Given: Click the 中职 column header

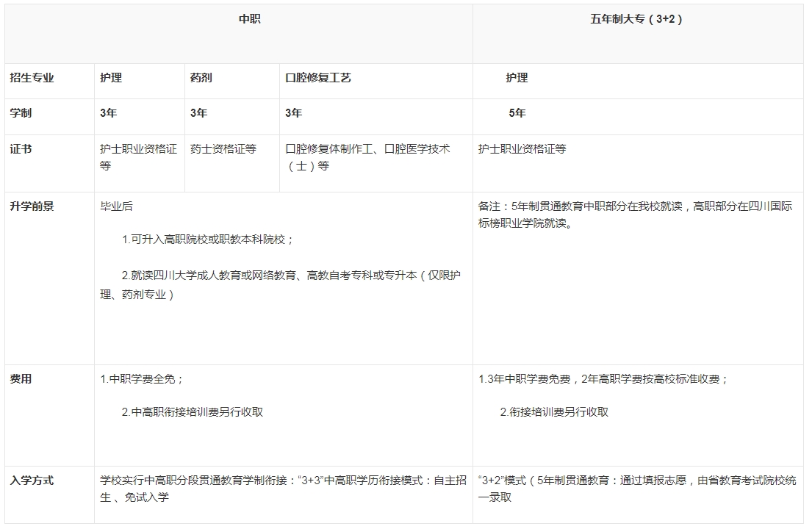Looking at the screenshot, I should click(249, 20).
